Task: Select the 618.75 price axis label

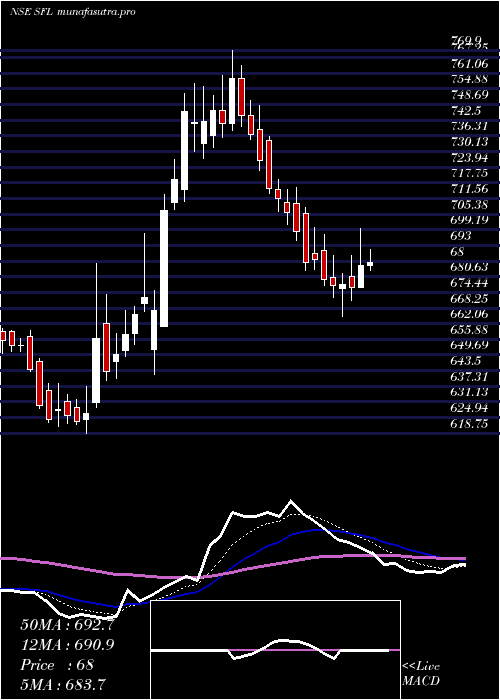Action: coord(469,423)
